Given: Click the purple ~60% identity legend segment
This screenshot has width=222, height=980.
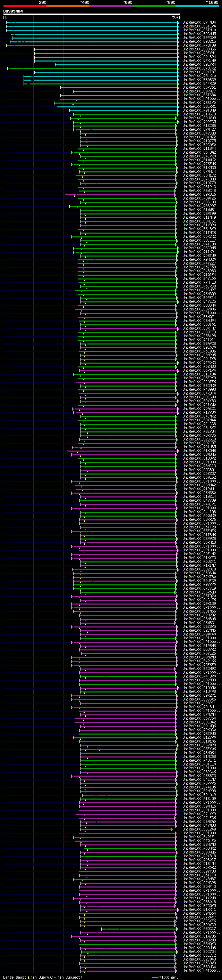Looking at the screenshot, I should click(111, 6).
